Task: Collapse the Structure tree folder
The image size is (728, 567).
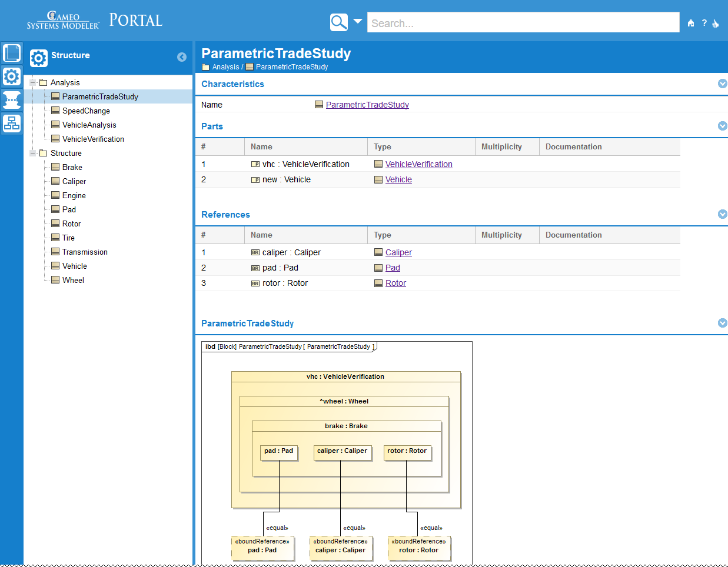Action: pos(34,154)
